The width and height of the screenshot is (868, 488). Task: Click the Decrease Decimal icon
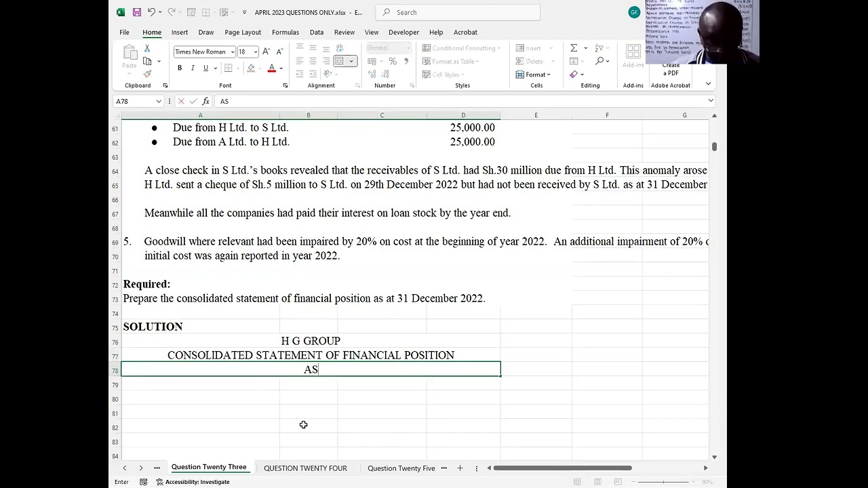point(385,74)
